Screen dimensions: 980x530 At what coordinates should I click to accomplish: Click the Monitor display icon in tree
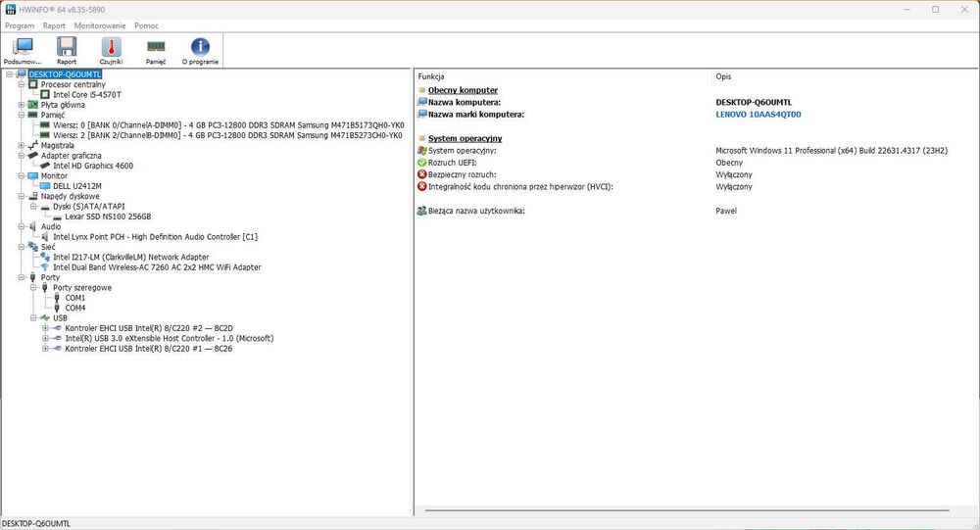pos(33,175)
